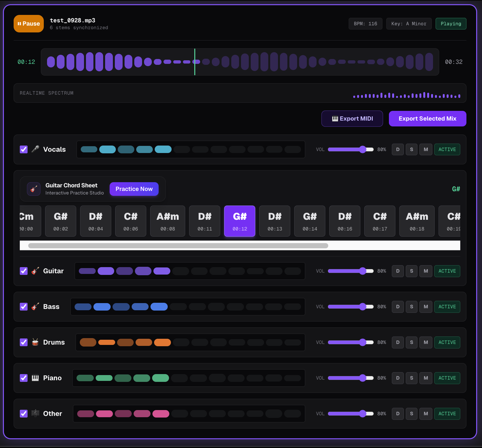
Task: Adjust the Drums volume slider
Action: point(351,342)
